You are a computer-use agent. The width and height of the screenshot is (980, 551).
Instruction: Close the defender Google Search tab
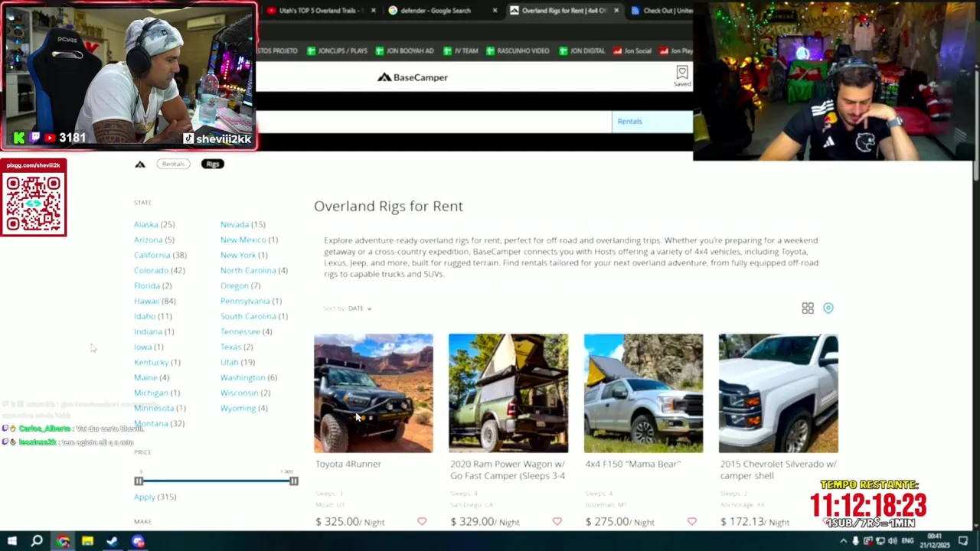tap(495, 11)
